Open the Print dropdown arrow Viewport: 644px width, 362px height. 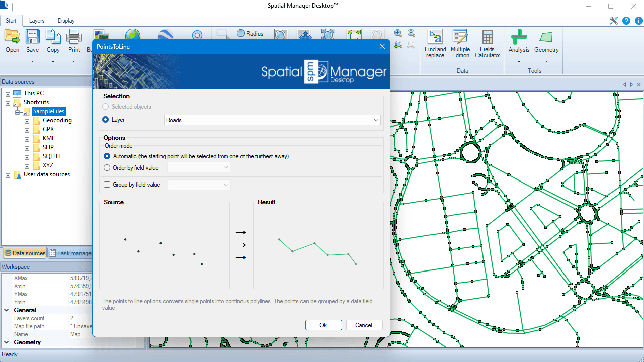coord(73,62)
